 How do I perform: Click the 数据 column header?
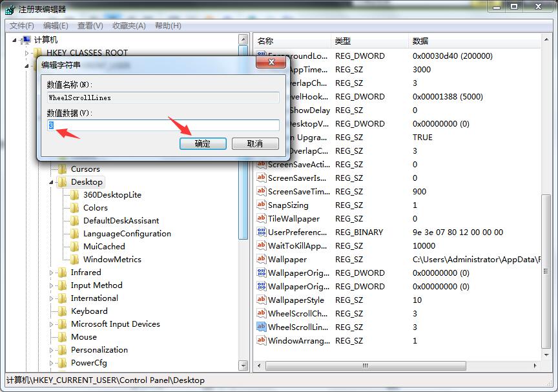(x=420, y=41)
